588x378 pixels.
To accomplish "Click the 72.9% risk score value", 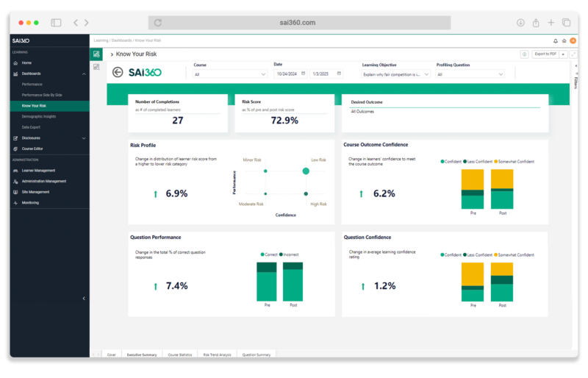I will click(x=284, y=121).
